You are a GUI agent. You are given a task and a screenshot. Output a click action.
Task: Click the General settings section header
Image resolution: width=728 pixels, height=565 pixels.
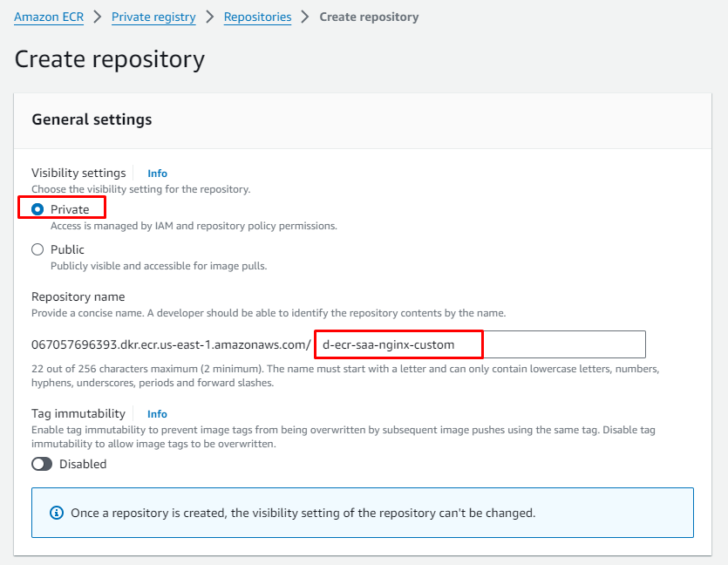pos(92,119)
